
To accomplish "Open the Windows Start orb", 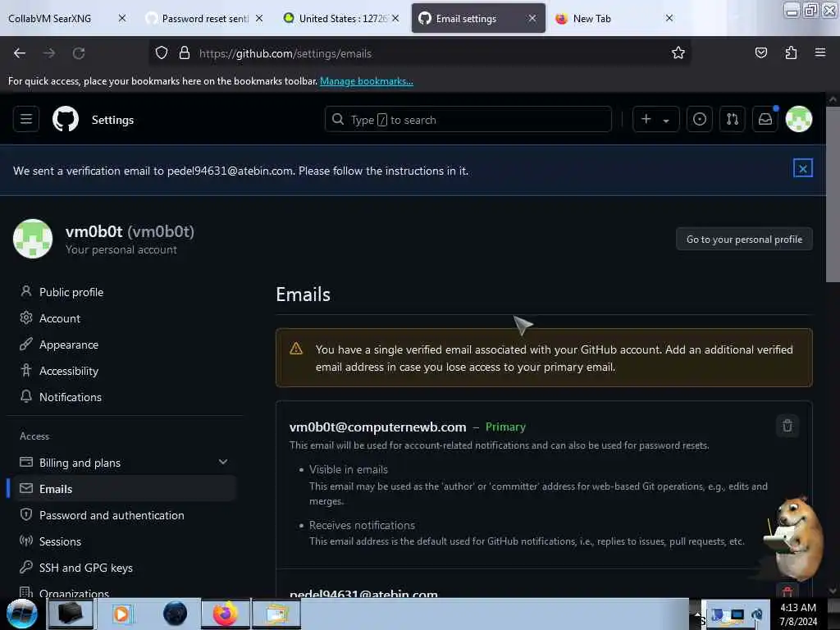I will coord(21,614).
